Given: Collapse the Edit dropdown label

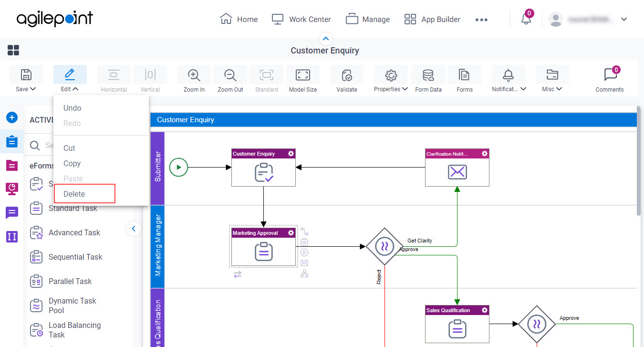Looking at the screenshot, I should point(70,89).
